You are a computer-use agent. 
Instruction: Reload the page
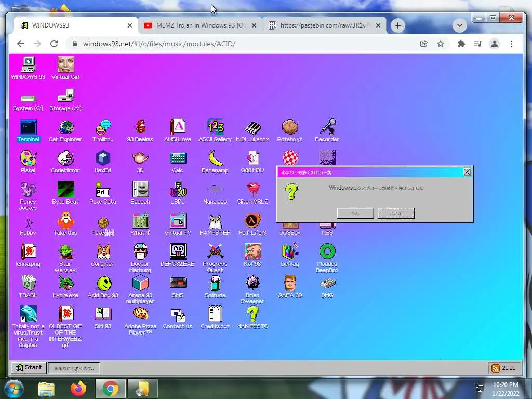point(54,44)
